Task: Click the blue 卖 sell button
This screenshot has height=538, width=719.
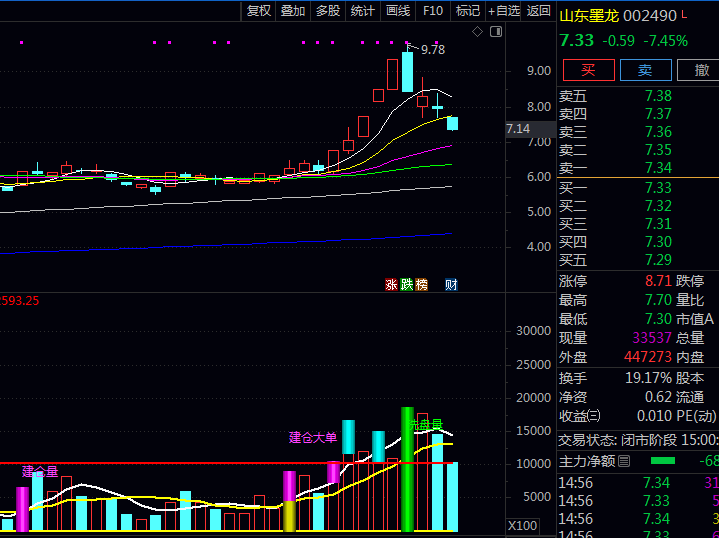Action: pyautogui.click(x=646, y=70)
